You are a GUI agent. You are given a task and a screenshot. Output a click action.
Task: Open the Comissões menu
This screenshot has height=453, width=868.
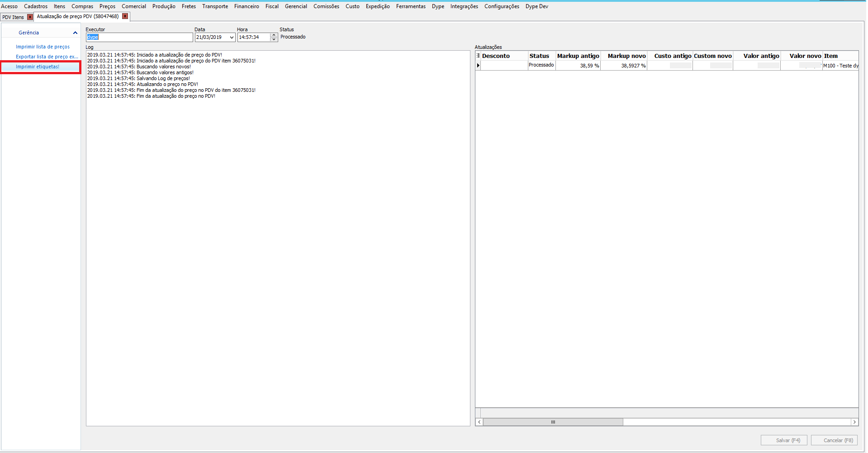327,6
